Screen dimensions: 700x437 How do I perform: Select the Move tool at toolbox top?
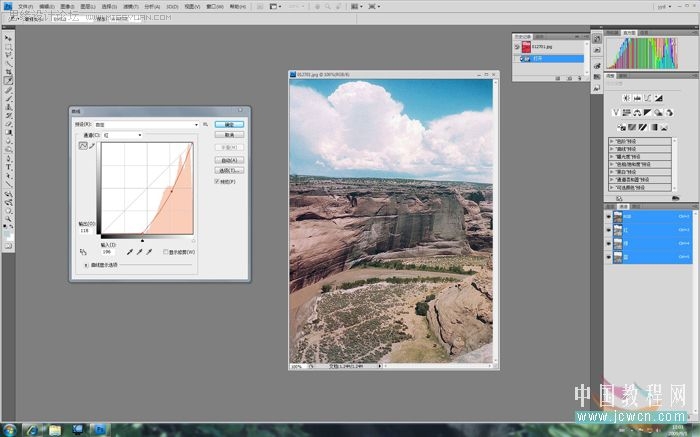(8, 38)
